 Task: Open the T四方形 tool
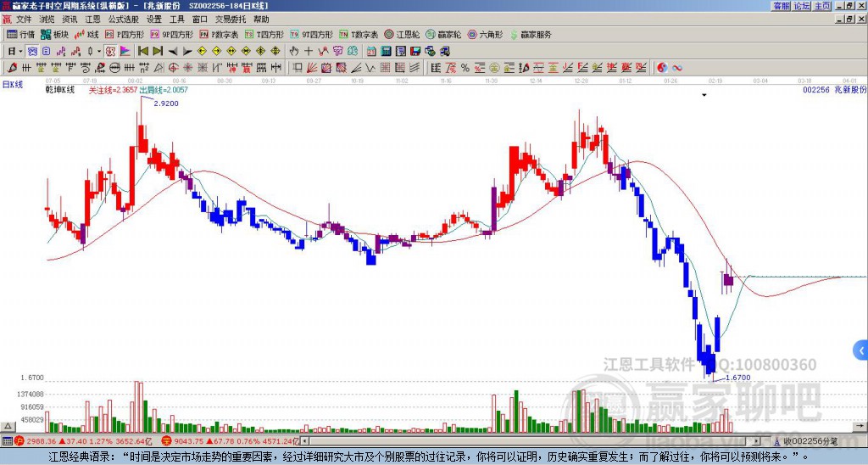[x=264, y=34]
